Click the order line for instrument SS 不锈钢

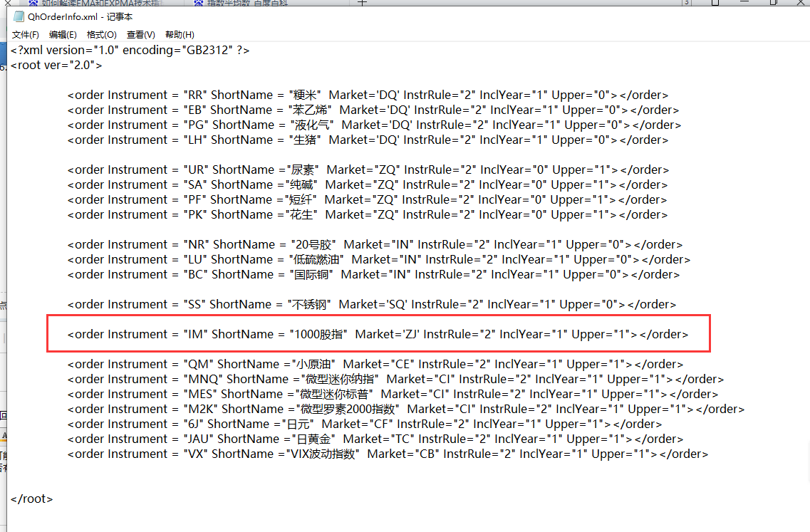click(x=372, y=305)
